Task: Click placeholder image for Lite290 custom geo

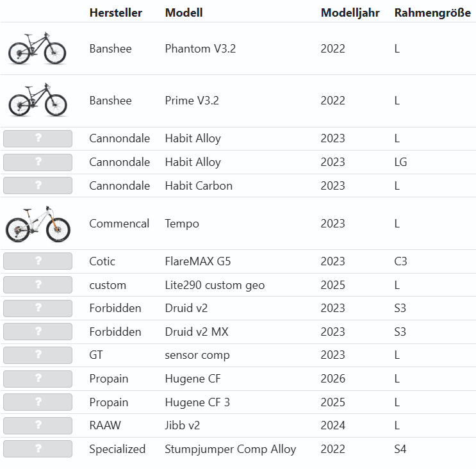Action: click(38, 285)
